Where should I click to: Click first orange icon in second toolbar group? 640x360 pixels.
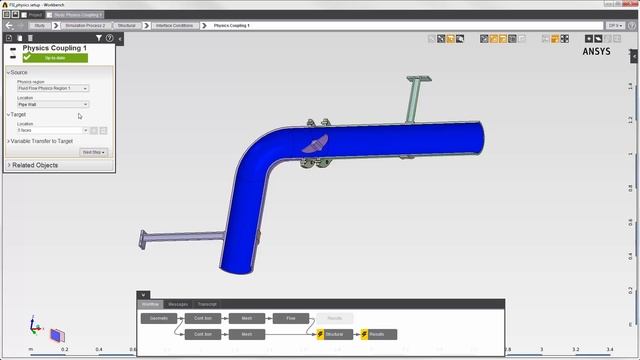[x=493, y=39]
